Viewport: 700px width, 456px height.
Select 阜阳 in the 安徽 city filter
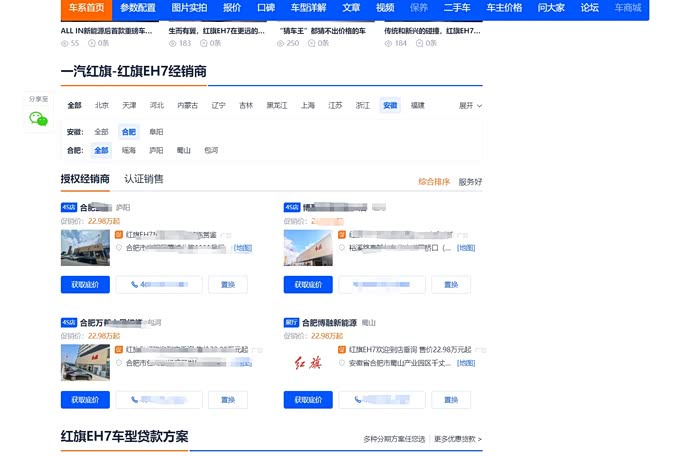[x=156, y=132]
